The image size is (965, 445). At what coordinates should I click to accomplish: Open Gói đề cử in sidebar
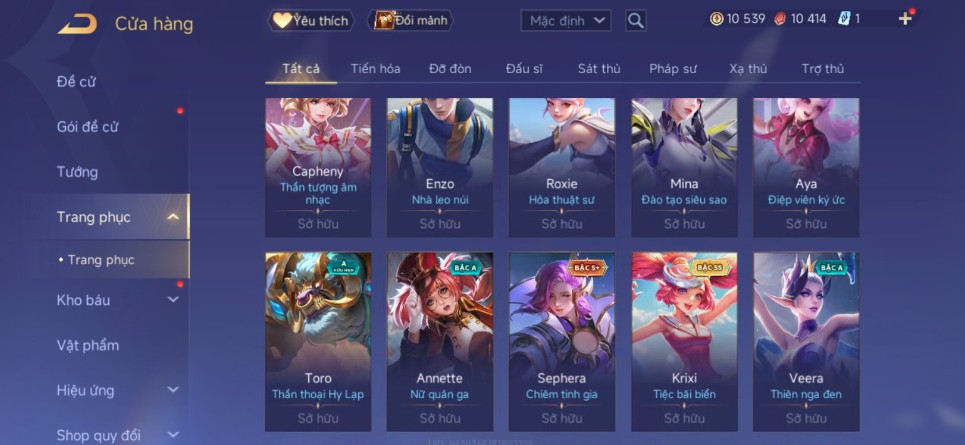pos(87,127)
